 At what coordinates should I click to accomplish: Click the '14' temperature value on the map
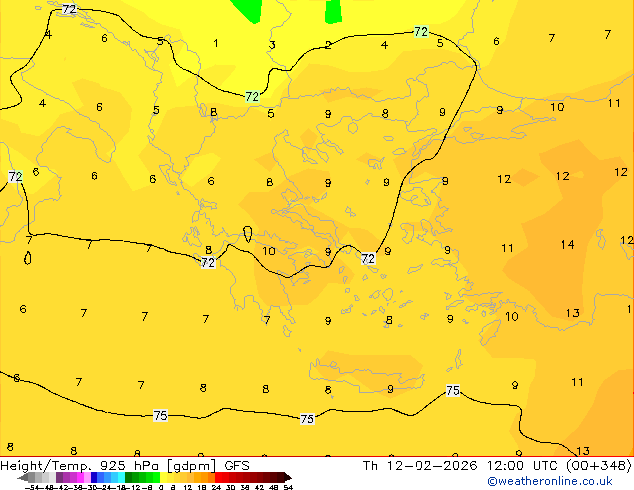(567, 245)
